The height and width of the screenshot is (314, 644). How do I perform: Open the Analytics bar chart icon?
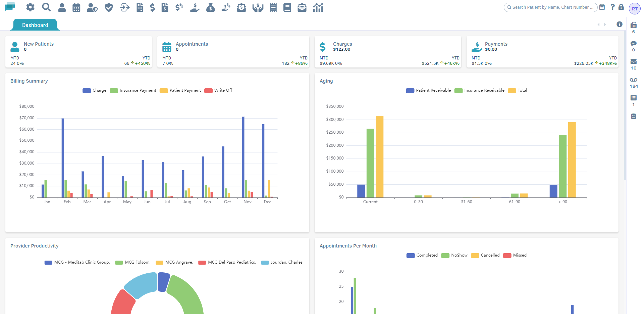[318, 7]
